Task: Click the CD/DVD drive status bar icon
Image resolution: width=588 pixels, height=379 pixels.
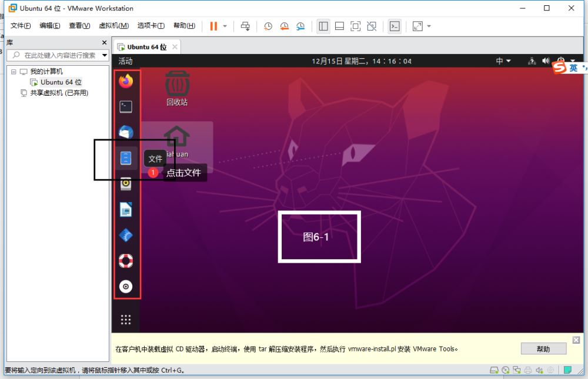Action: 506,370
